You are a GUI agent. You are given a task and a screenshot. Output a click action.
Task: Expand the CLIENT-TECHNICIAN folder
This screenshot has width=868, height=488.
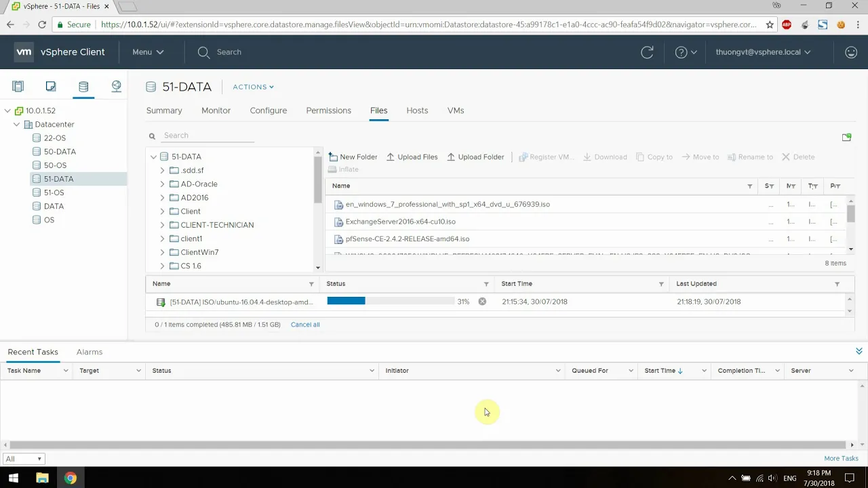(x=162, y=225)
